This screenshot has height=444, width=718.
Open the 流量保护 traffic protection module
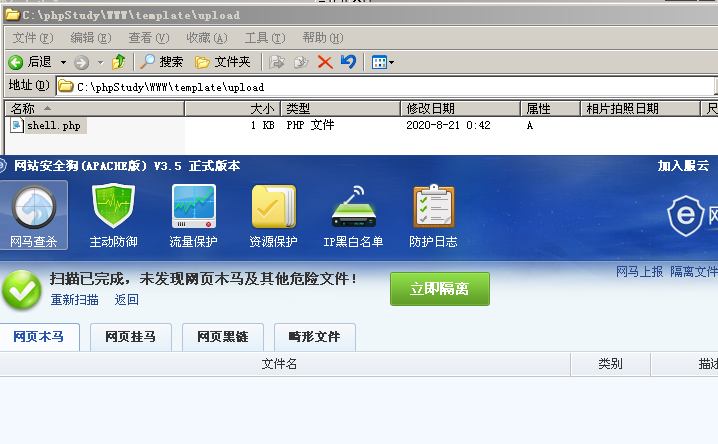(x=193, y=215)
